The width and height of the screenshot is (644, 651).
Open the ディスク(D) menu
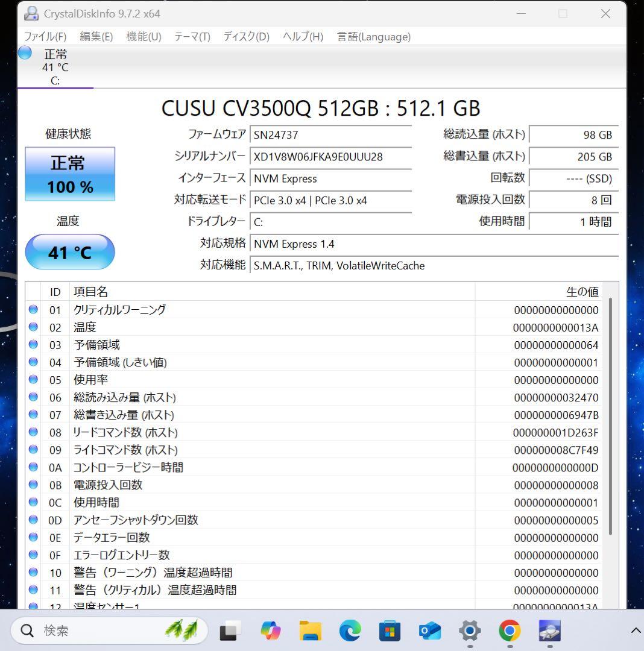tap(247, 37)
